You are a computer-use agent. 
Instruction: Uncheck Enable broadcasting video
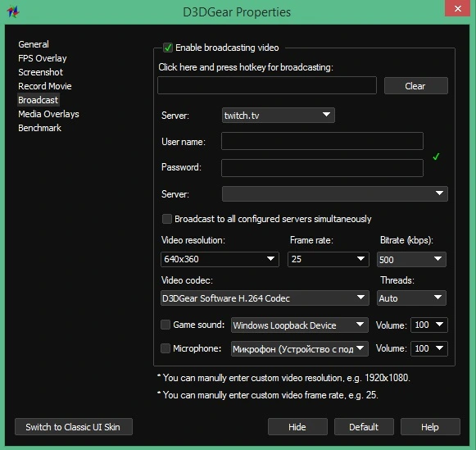click(168, 48)
